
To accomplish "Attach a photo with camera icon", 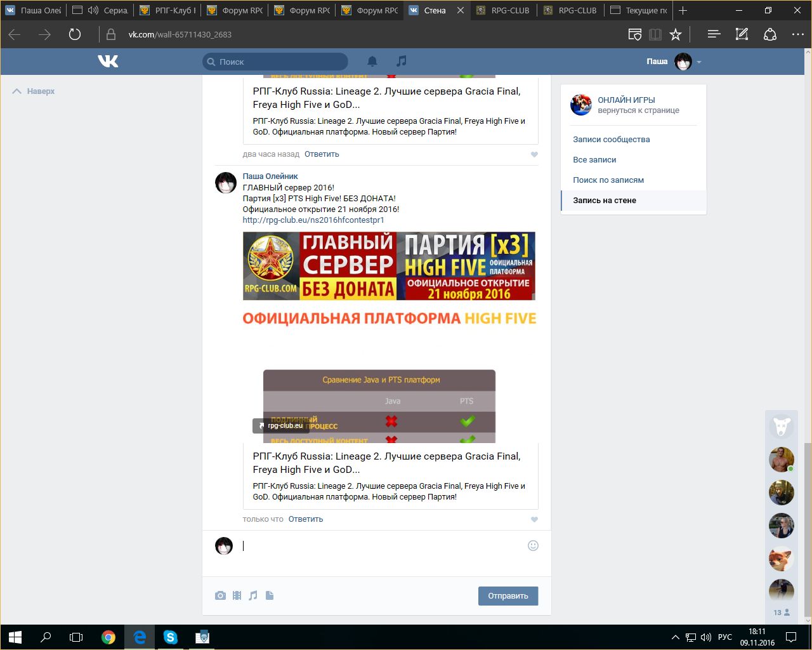I will [x=220, y=595].
